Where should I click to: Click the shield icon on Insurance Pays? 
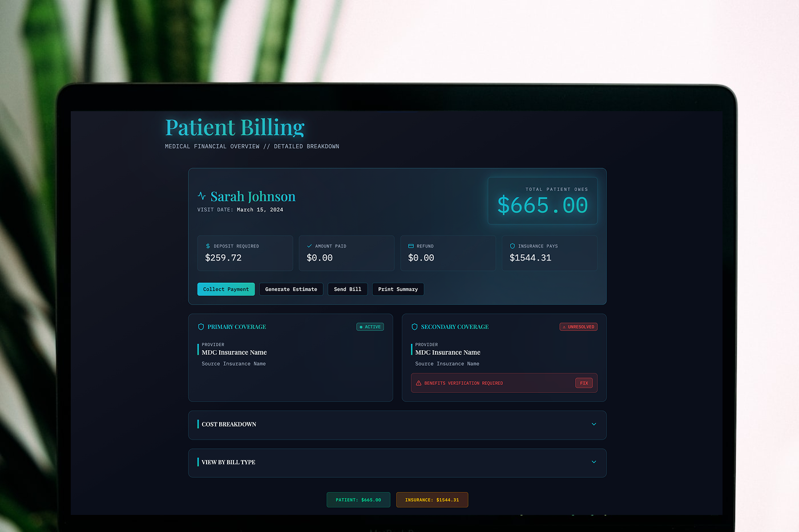tap(513, 246)
